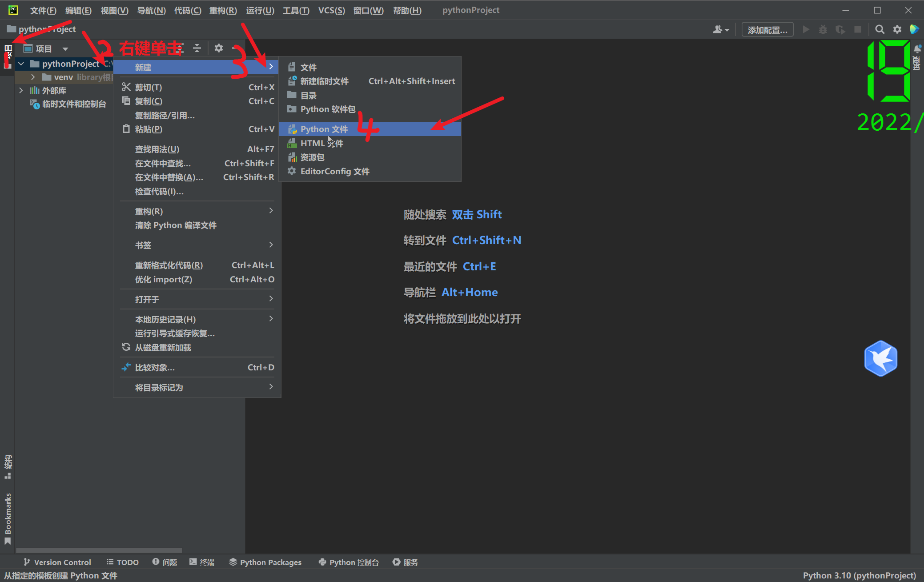
Task: Open the Structure side tool window
Action: click(8, 467)
